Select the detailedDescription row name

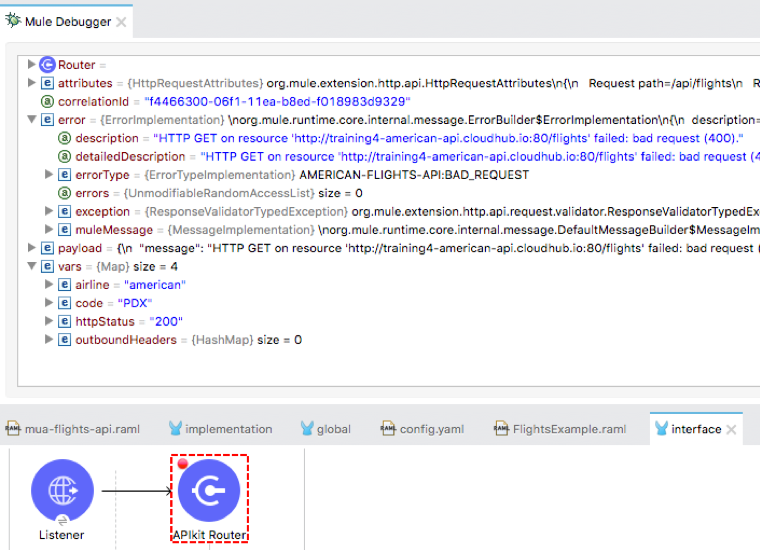pyautogui.click(x=130, y=157)
